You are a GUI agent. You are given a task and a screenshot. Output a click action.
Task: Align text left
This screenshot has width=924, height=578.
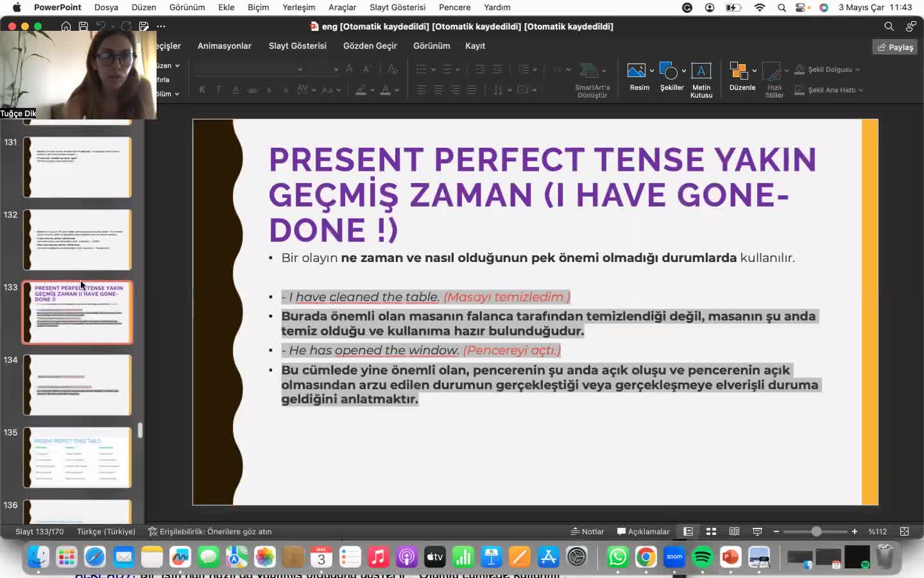(x=422, y=90)
